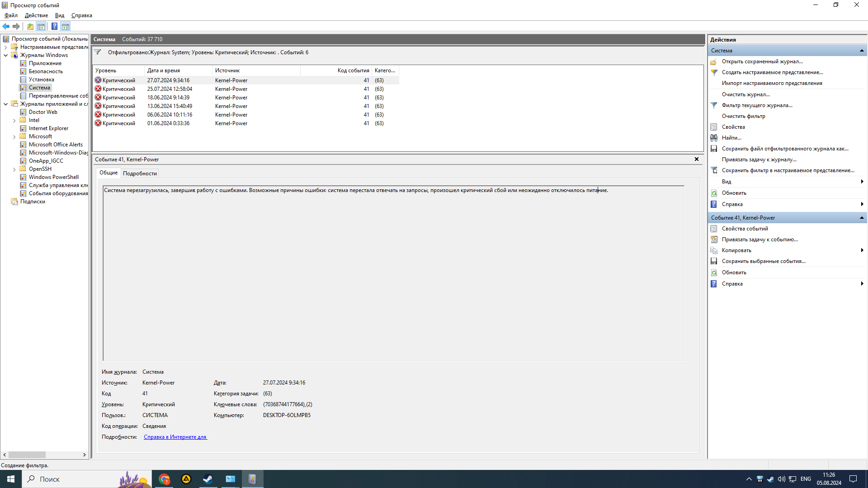This screenshot has height=488, width=868.
Task: Click the Back arrow toolbar icon
Action: pyautogui.click(x=6, y=26)
